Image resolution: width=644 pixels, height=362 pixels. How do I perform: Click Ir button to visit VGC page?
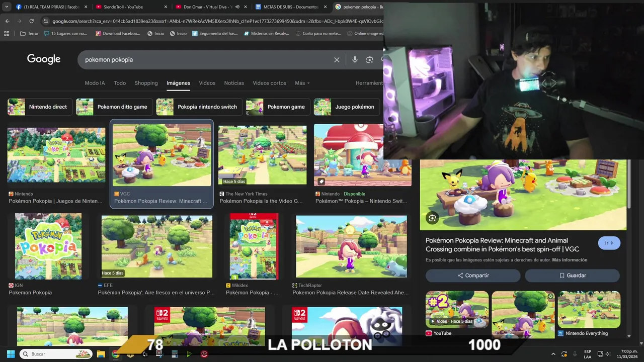tap(609, 243)
